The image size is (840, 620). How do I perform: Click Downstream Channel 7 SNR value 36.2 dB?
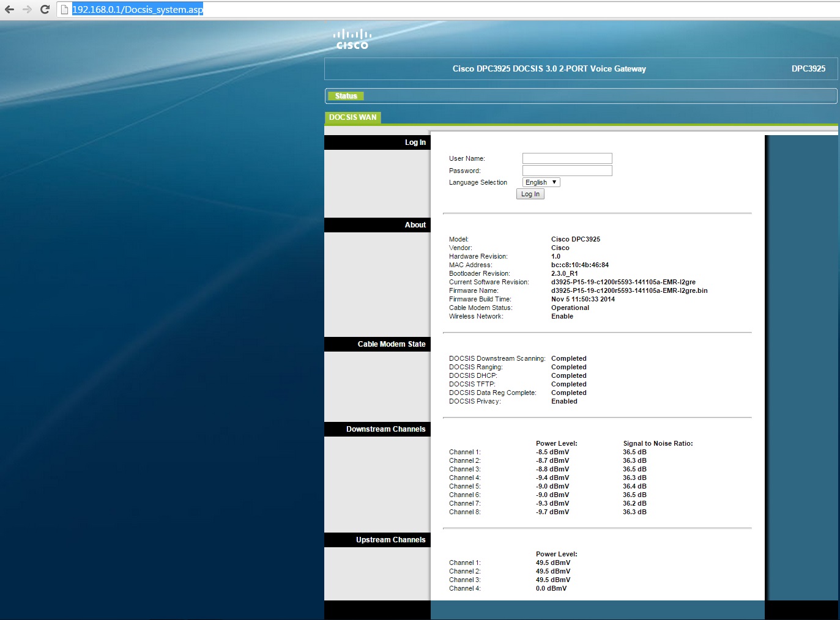634,503
